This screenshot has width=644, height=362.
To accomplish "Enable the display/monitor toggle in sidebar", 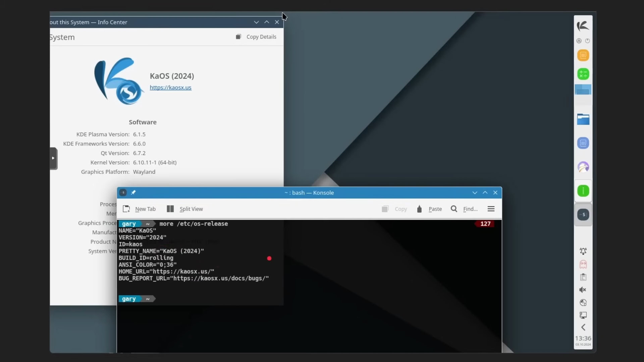I will pos(583,315).
